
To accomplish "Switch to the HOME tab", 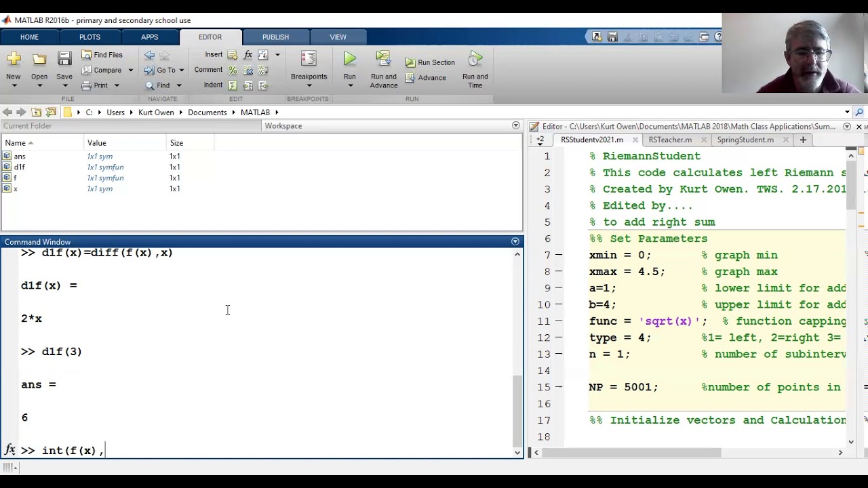I will [x=29, y=37].
